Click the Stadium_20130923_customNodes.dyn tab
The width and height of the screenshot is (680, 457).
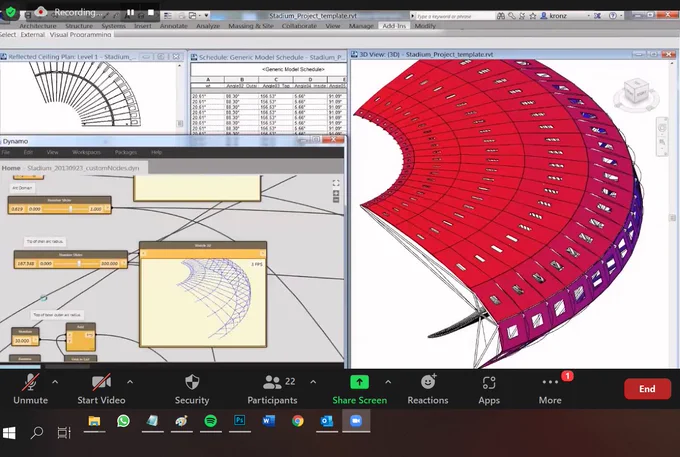point(83,168)
